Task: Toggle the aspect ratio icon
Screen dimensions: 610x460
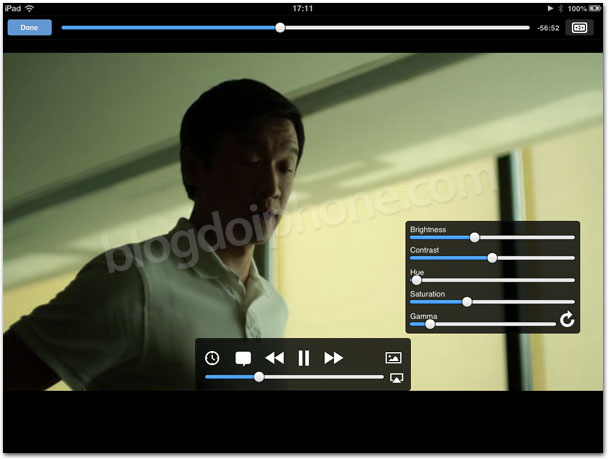Action: coord(579,28)
